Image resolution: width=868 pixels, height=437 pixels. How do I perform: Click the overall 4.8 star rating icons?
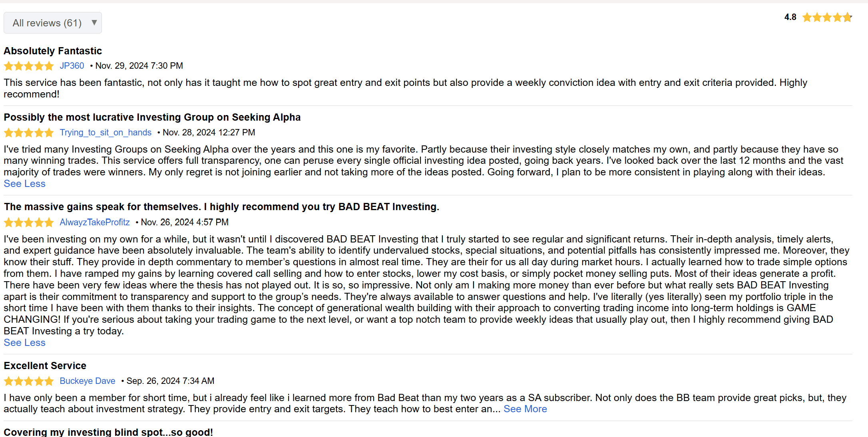coord(827,17)
